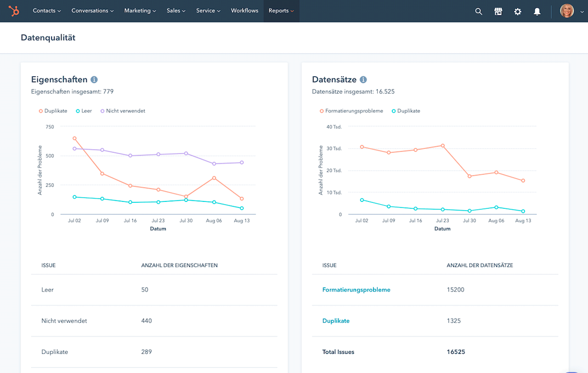Click info icon beside Datensätze heading

pyautogui.click(x=363, y=80)
